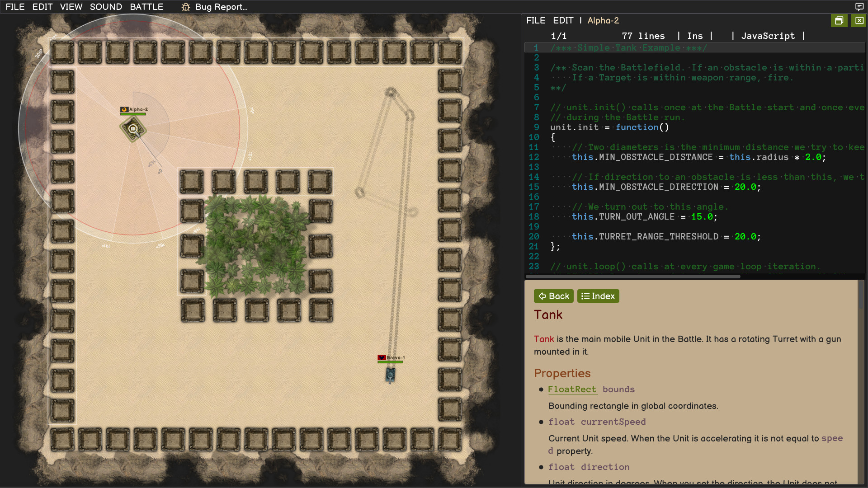Select the Alpha-2 tank unit on the map
This screenshot has height=488, width=868.
coord(132,129)
